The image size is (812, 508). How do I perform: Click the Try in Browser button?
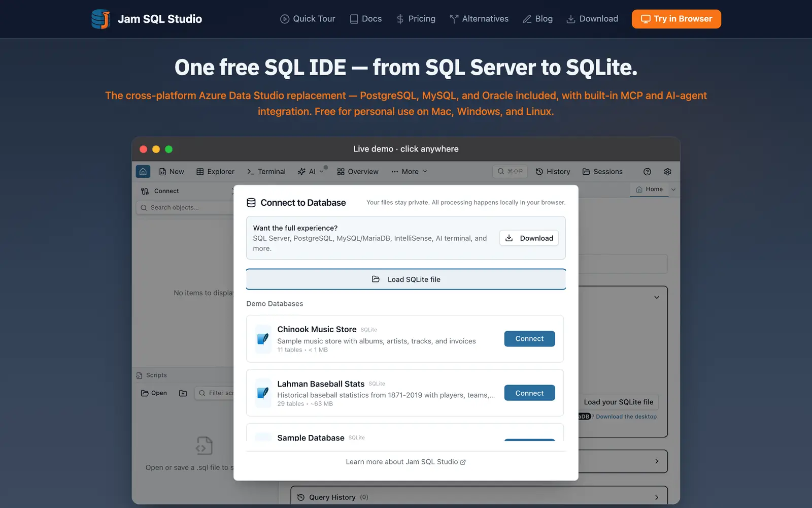pos(676,19)
